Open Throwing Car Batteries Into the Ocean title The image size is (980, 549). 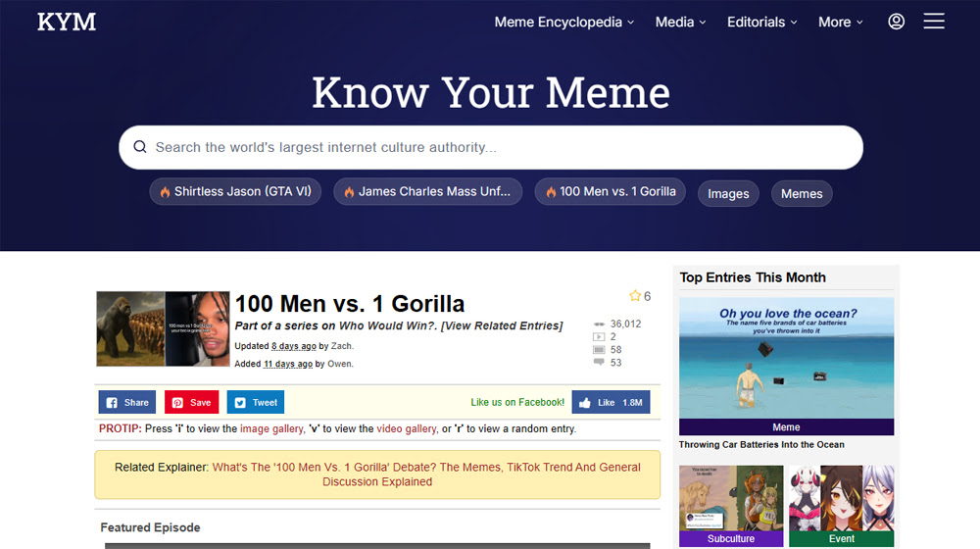761,444
